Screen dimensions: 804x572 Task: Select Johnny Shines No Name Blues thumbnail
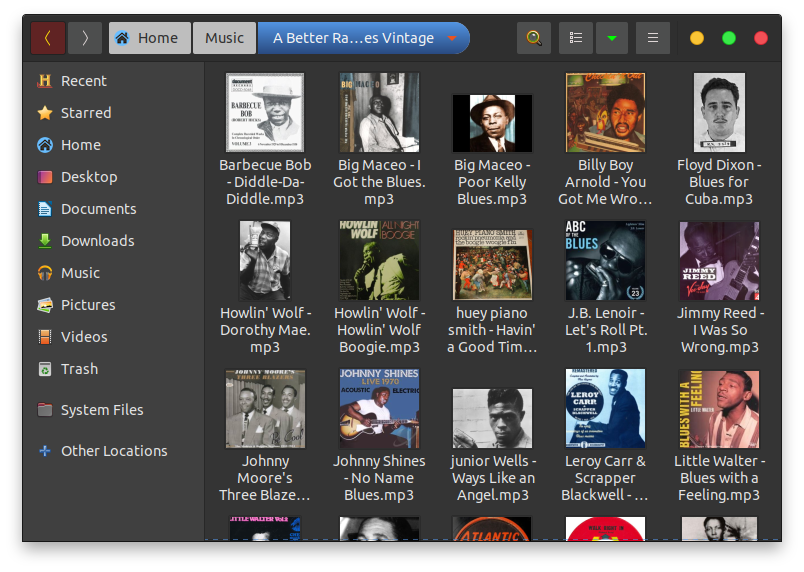click(x=379, y=408)
